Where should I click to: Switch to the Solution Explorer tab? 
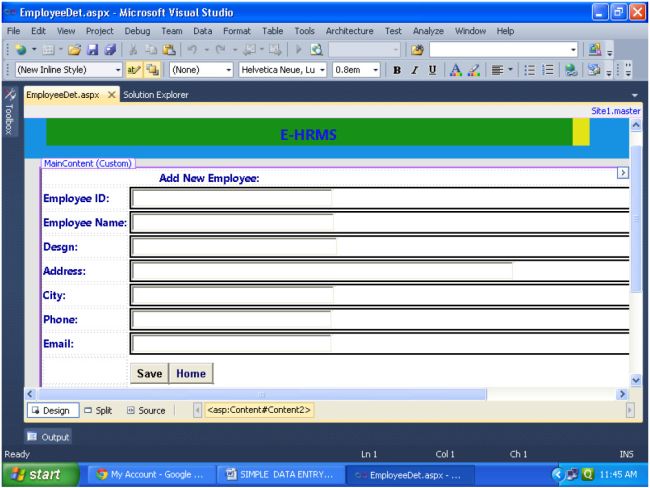click(x=155, y=95)
